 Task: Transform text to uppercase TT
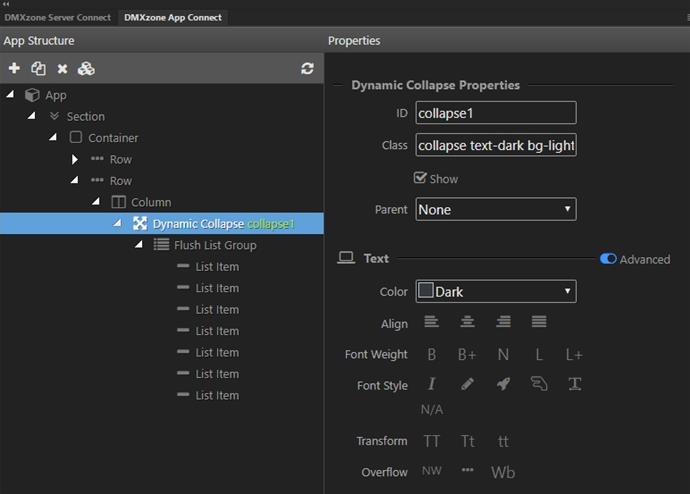[432, 441]
